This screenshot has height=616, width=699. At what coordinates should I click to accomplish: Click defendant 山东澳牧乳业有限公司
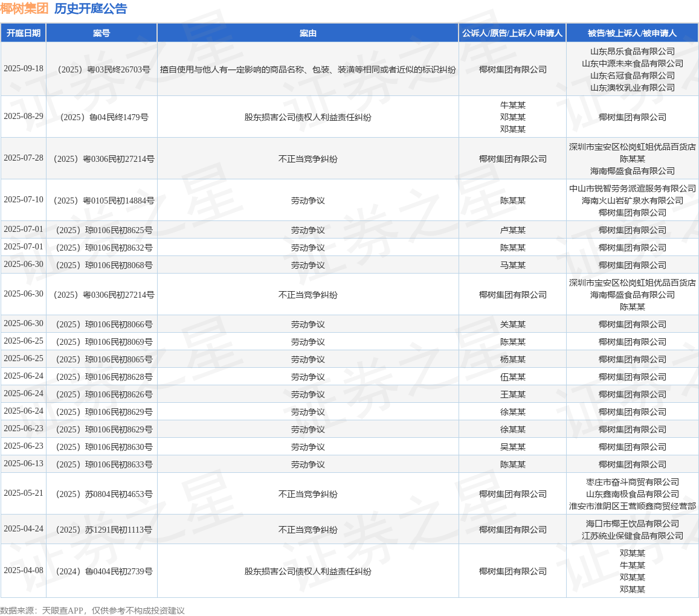point(632,88)
